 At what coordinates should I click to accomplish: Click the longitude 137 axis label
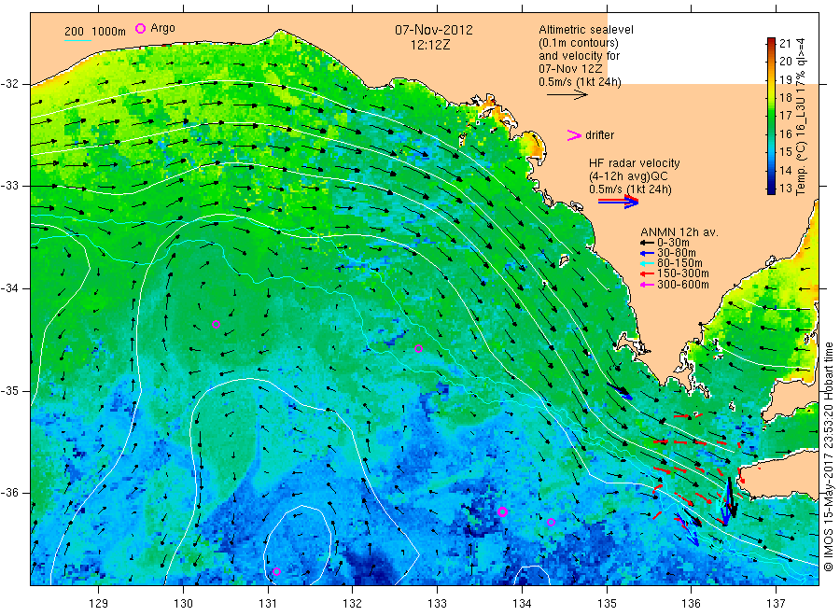pyautogui.click(x=776, y=604)
